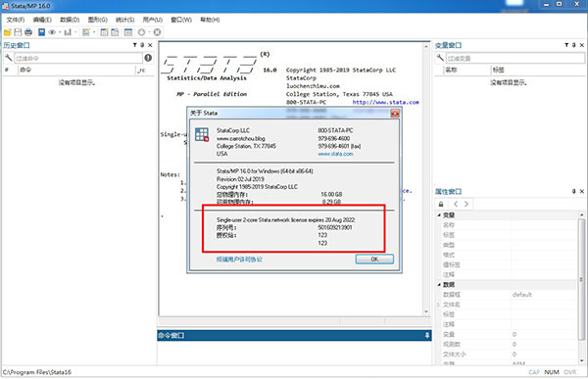Click the NUM status bar indicator
The image size is (588, 379).
click(552, 372)
